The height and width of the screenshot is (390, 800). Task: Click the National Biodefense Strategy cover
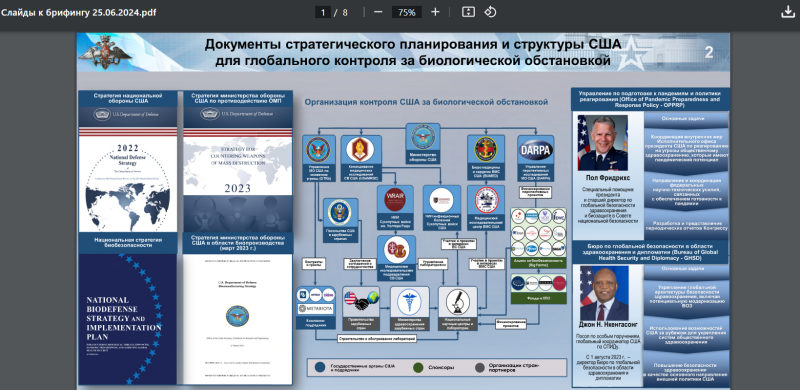point(128,319)
